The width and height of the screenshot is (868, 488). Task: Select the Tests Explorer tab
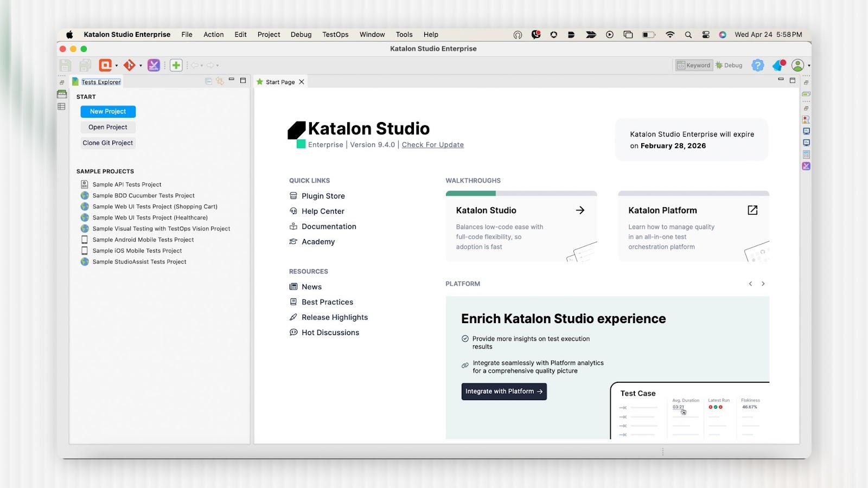click(97, 82)
